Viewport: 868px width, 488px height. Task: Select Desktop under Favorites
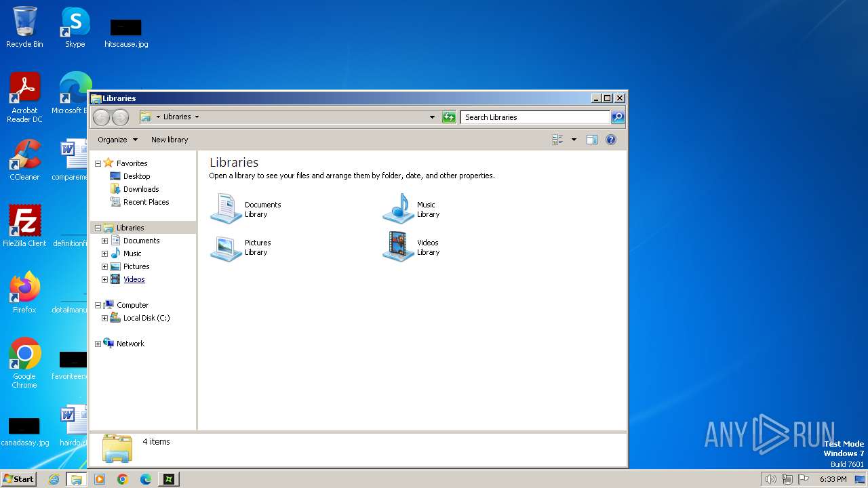136,176
